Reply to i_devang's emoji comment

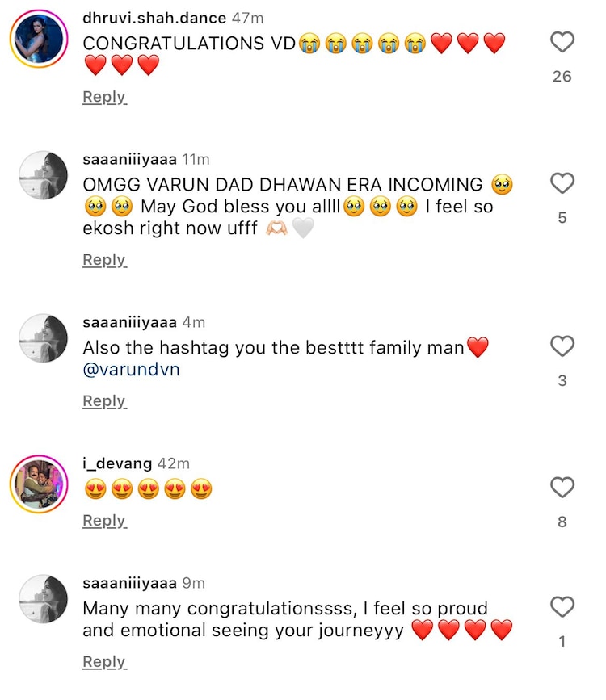coord(104,521)
